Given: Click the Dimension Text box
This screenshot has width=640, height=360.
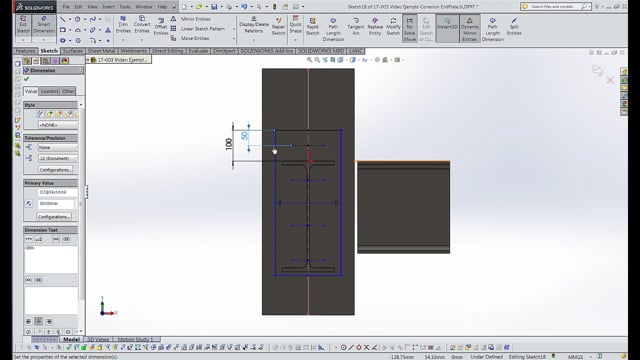Looking at the screenshot, I should (x=51, y=259).
